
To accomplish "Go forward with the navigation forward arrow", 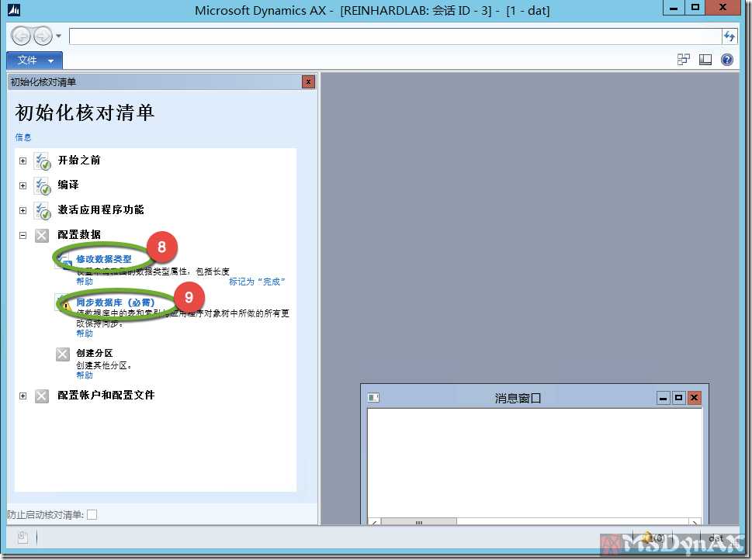I will (x=43, y=36).
